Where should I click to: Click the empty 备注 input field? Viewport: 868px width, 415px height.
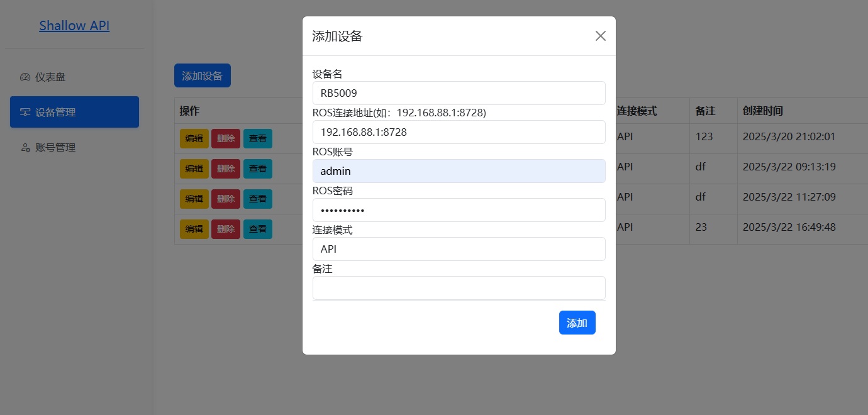coord(459,288)
